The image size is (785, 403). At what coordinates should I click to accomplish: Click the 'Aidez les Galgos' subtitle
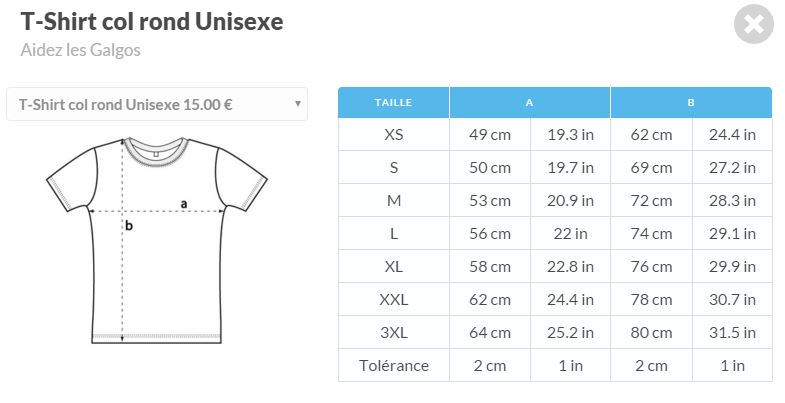pyautogui.click(x=80, y=50)
